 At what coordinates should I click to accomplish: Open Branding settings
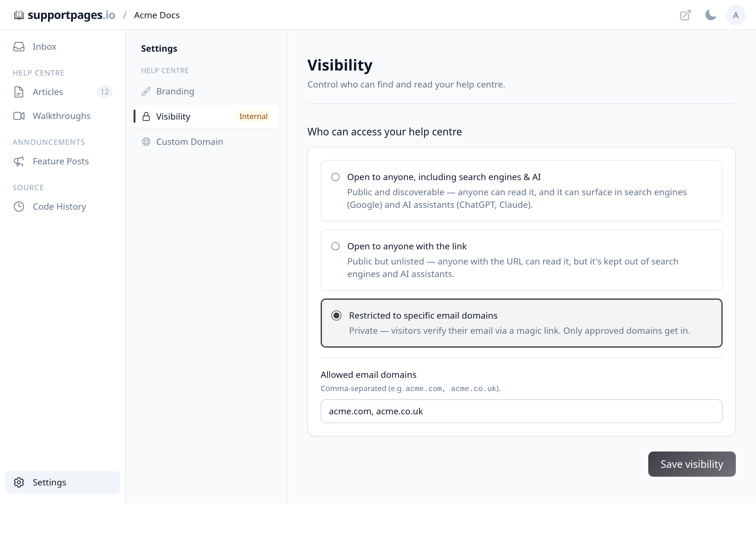206,92
